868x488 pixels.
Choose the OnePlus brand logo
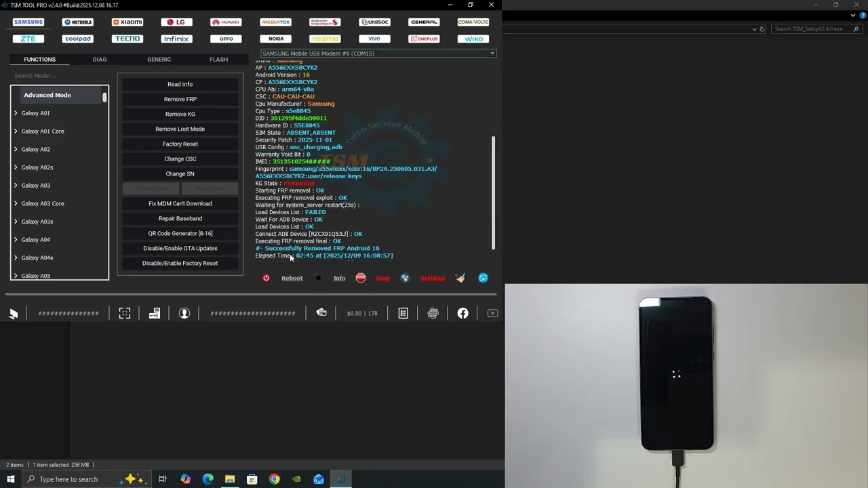(x=424, y=39)
